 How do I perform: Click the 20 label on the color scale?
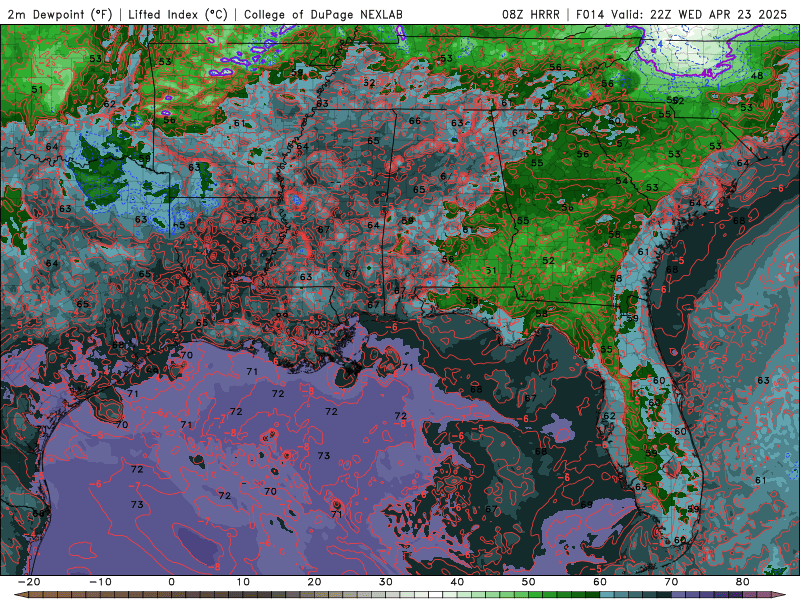[314, 582]
